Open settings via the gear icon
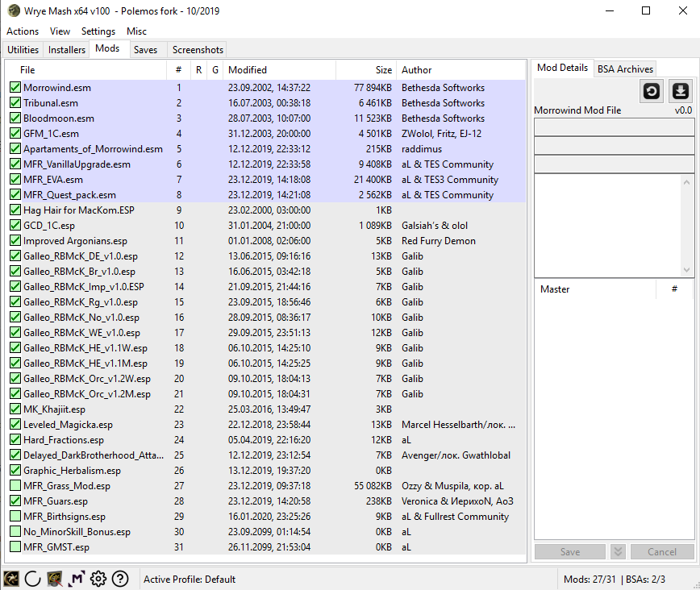700x590 pixels. click(98, 579)
